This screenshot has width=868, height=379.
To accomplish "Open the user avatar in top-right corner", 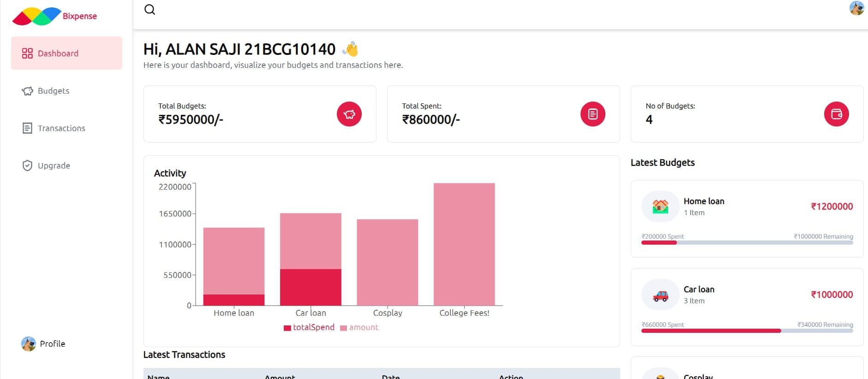I will (x=856, y=8).
